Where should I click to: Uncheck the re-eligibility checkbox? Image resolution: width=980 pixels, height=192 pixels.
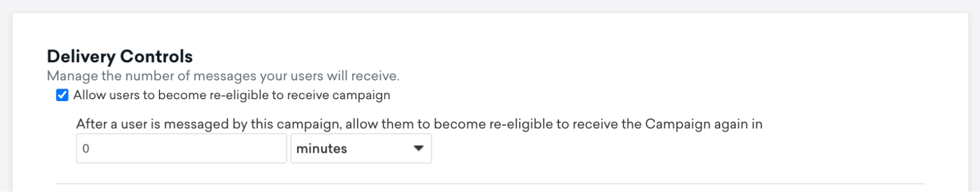[x=62, y=95]
